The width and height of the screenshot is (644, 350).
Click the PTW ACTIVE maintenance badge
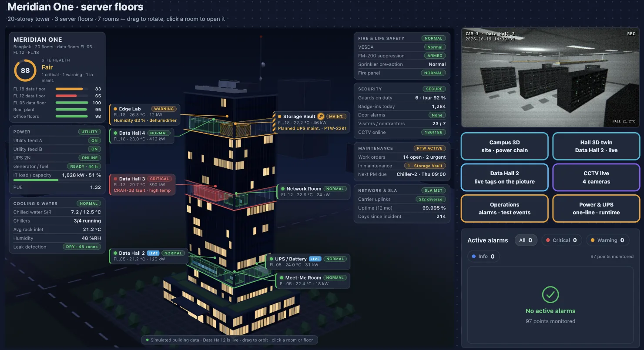coord(429,148)
